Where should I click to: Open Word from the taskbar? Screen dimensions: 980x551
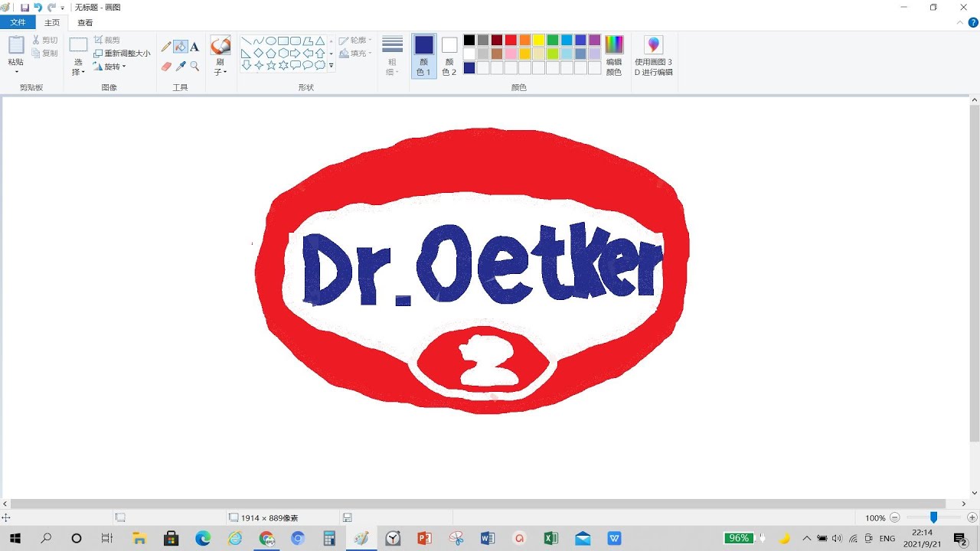tap(488, 539)
